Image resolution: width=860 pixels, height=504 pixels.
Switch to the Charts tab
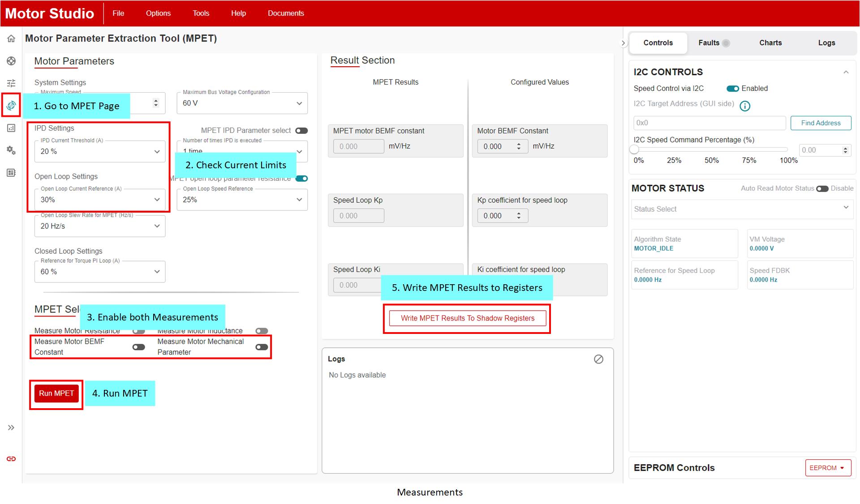770,43
